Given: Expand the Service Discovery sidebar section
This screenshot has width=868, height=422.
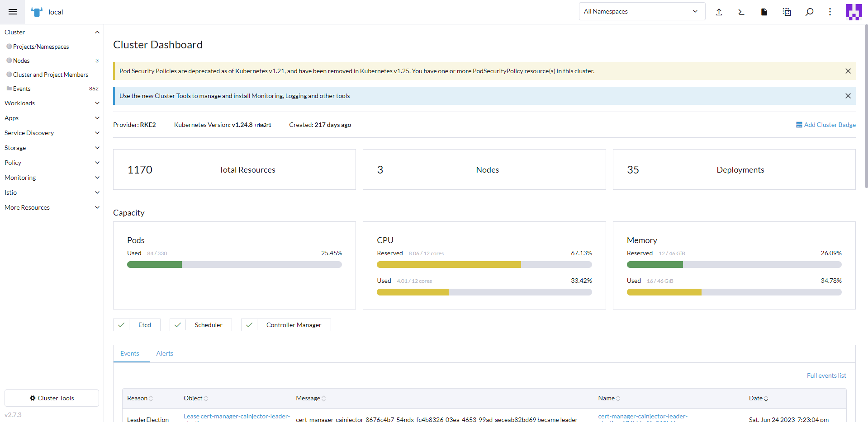Looking at the screenshot, I should coord(52,133).
